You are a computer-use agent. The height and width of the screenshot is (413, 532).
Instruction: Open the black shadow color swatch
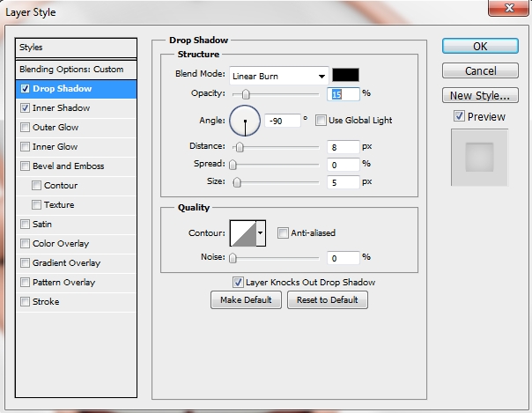pyautogui.click(x=345, y=75)
